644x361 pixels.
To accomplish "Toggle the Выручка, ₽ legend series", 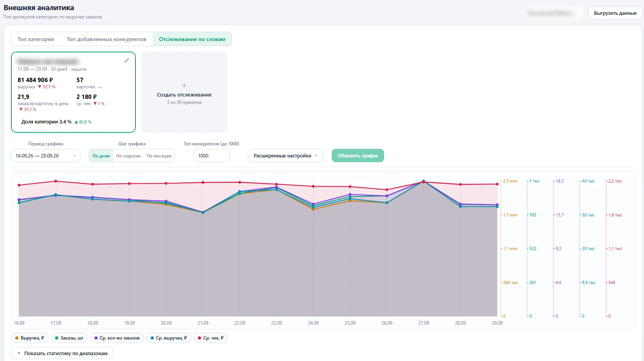I will 30,338.
